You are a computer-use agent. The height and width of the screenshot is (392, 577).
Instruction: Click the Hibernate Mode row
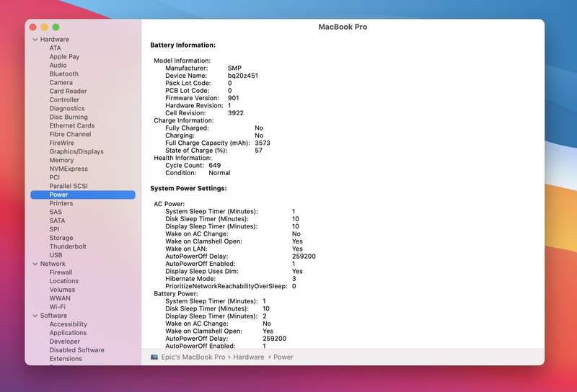pos(231,279)
